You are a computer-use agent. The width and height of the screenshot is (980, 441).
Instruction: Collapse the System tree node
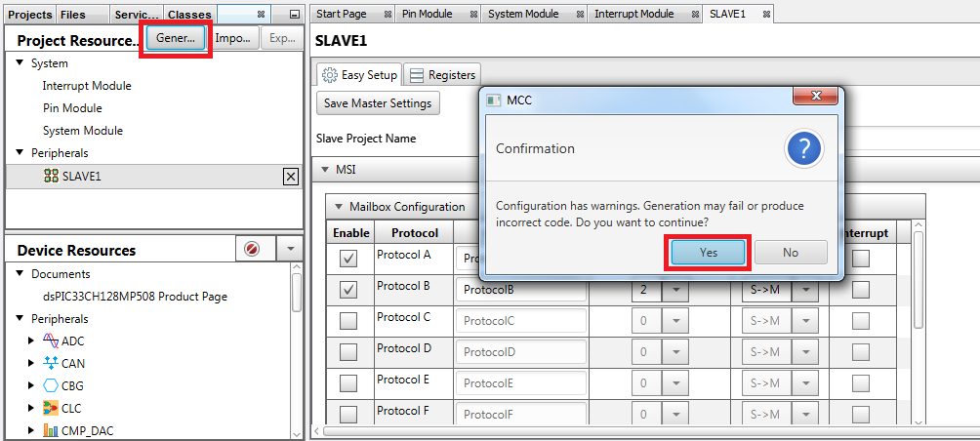(x=20, y=63)
